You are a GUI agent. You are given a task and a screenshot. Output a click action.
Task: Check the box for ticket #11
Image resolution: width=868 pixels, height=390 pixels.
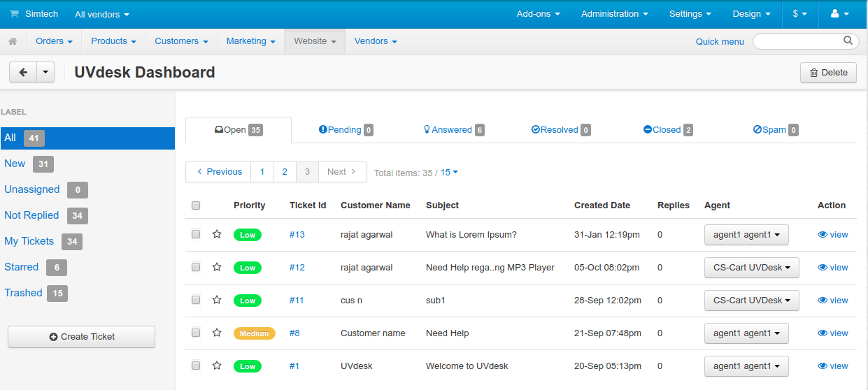coord(196,300)
